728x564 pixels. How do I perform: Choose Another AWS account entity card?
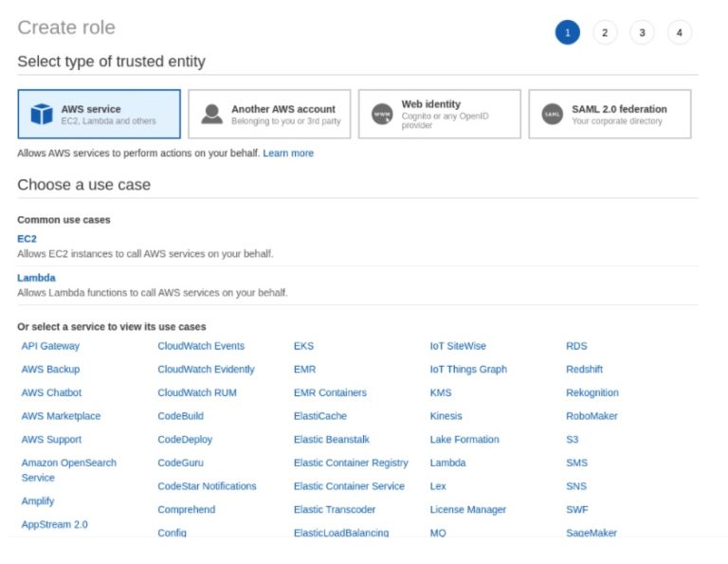(269, 114)
